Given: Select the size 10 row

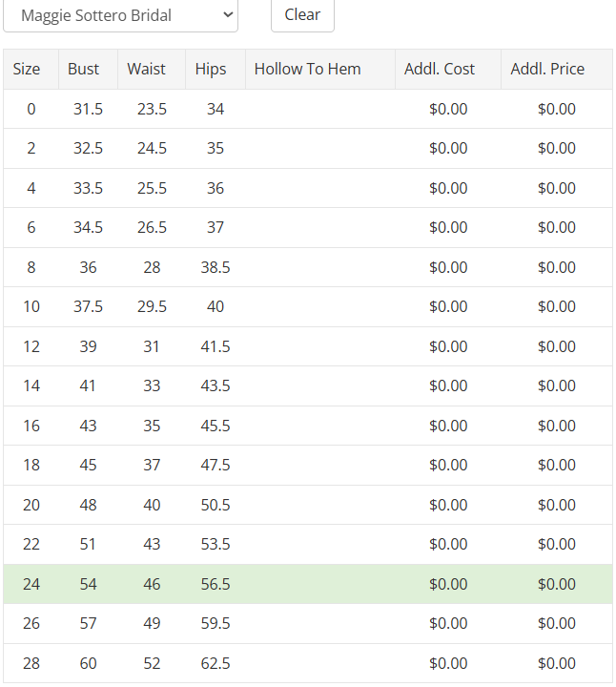Looking at the screenshot, I should 308,307.
